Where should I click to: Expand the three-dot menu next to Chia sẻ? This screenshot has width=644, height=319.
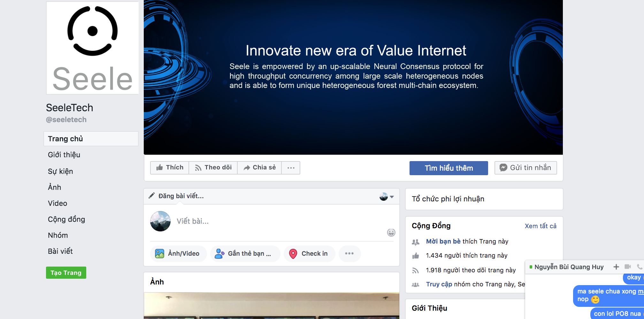click(x=291, y=167)
